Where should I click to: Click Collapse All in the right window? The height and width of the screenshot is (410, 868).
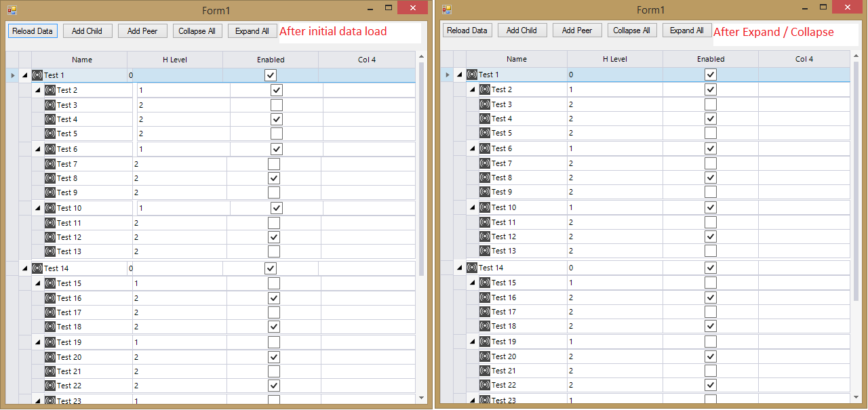click(632, 30)
